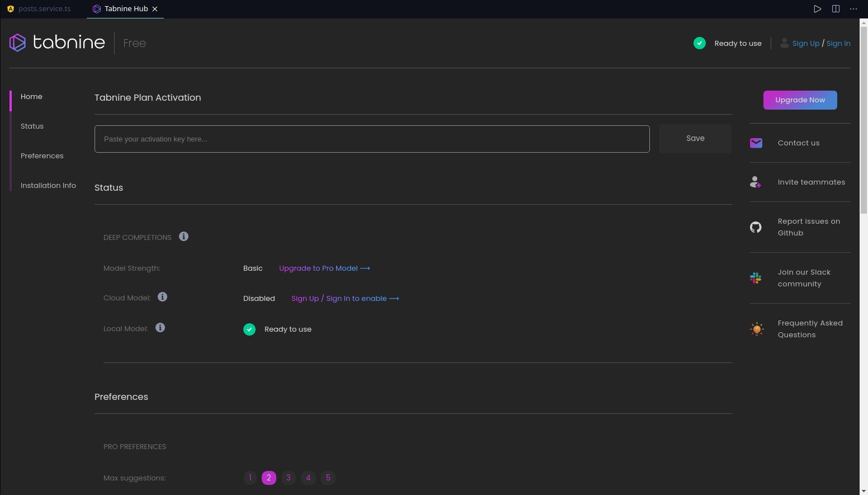
Task: Click the Sign In link in header
Action: click(838, 44)
